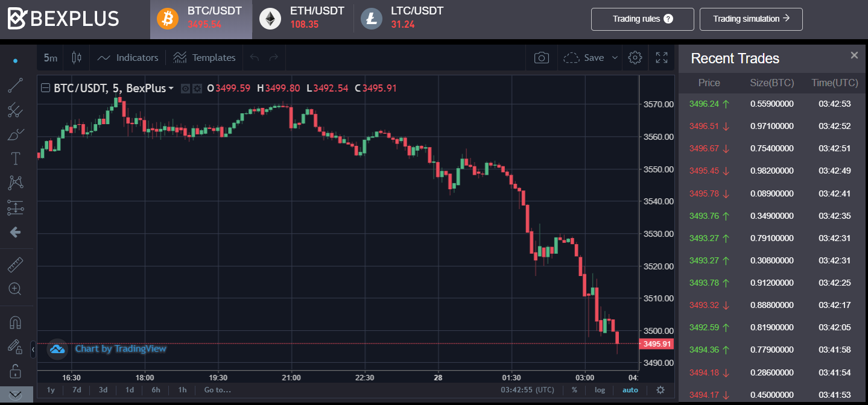Open the Trading rules page
This screenshot has width=868, height=405.
(642, 19)
